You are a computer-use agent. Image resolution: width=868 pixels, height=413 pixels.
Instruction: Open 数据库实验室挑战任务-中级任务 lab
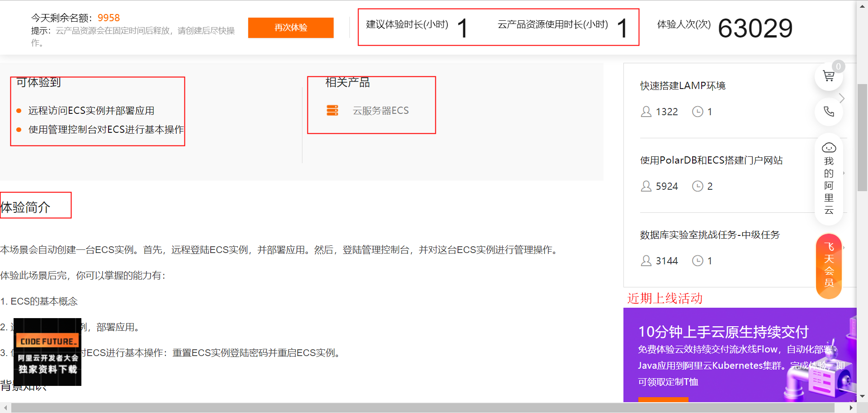pyautogui.click(x=710, y=235)
